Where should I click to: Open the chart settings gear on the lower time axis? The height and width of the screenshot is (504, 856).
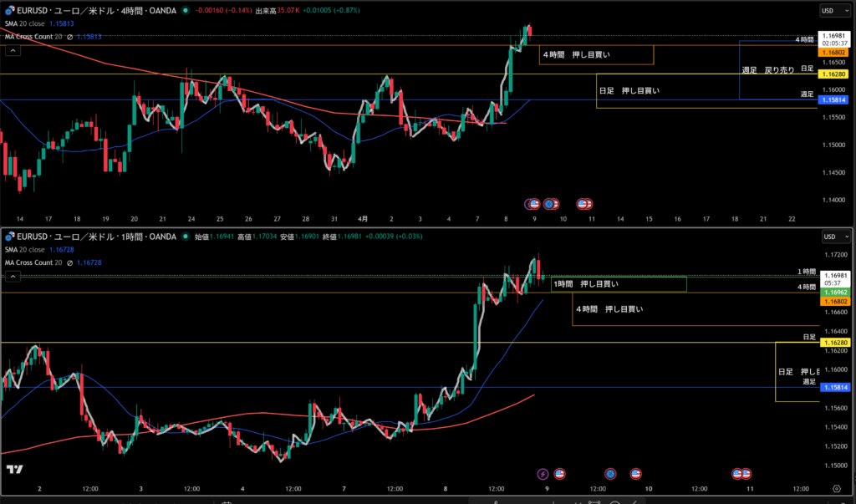pyautogui.click(x=837, y=487)
